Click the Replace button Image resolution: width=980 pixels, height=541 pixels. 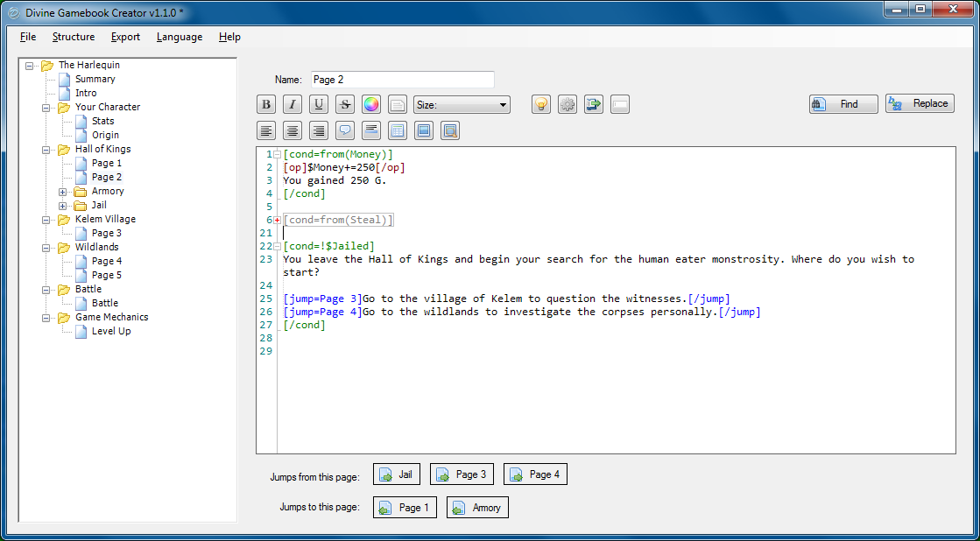pyautogui.click(x=920, y=103)
